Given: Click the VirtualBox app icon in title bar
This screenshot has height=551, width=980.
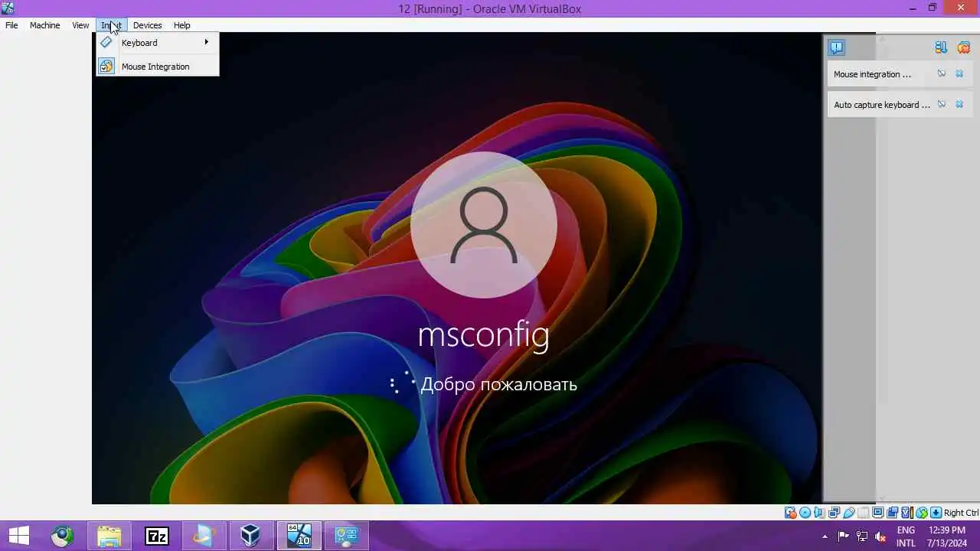Looking at the screenshot, I should [8, 8].
